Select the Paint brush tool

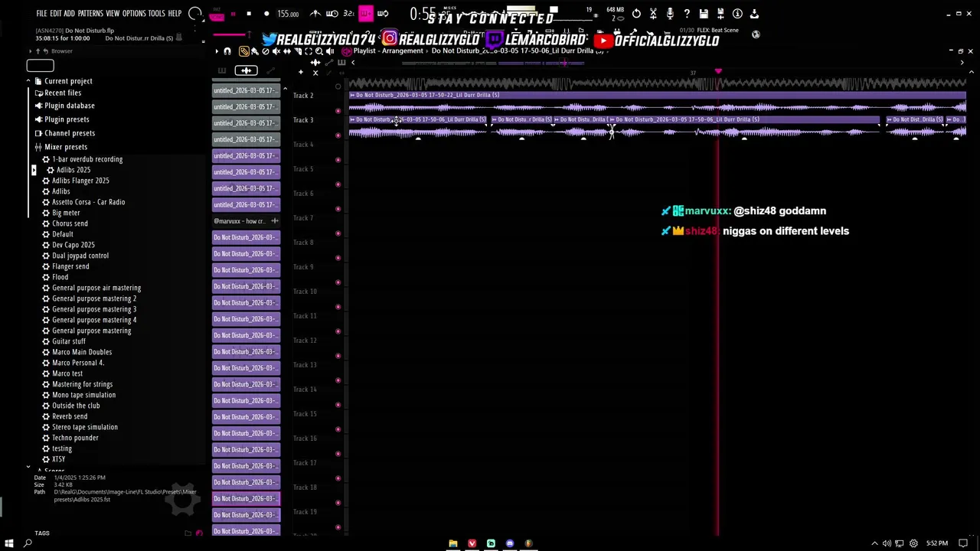(255, 51)
